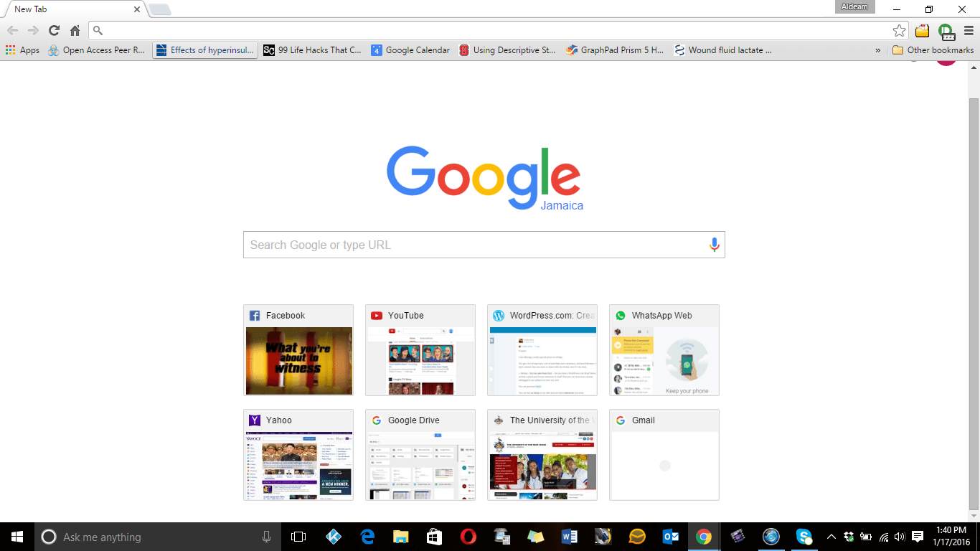Image resolution: width=980 pixels, height=551 pixels.
Task: Open the YouTube most visited tile
Action: click(420, 350)
